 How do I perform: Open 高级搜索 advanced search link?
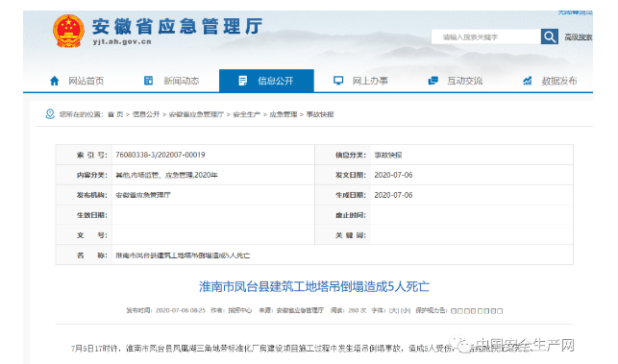tap(579, 37)
